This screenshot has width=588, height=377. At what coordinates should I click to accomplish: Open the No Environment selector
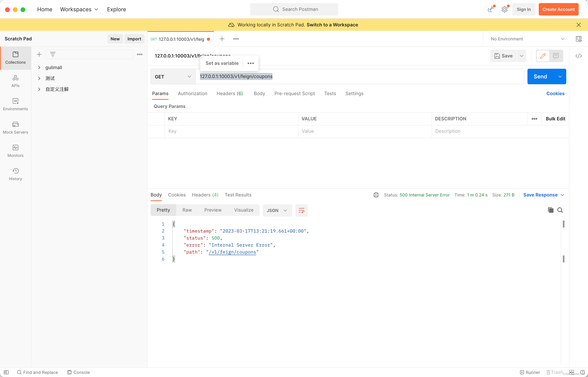pos(528,39)
